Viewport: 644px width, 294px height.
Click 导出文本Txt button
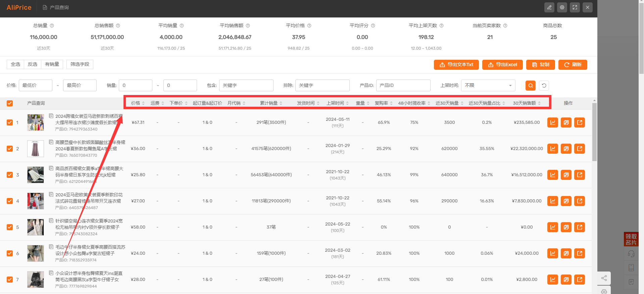point(456,65)
